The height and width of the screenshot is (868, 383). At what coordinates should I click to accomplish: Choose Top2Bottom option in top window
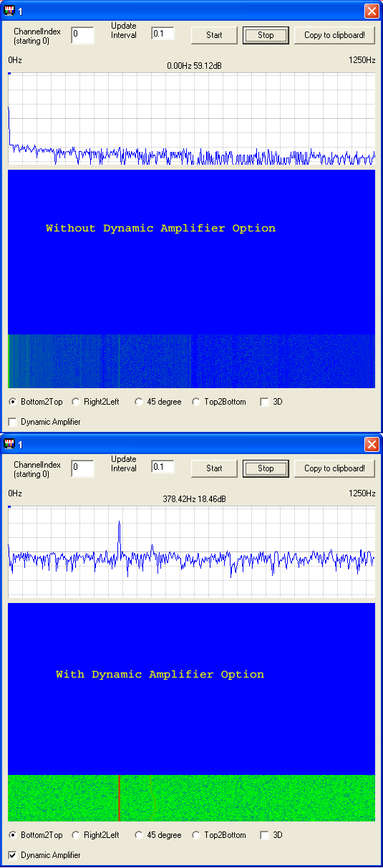coord(196,402)
